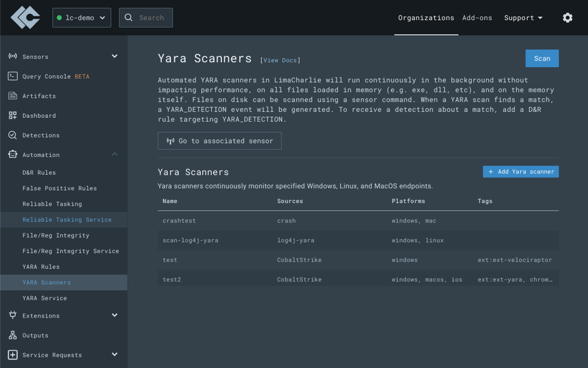This screenshot has width=588, height=368.
Task: Open the Support dropdown menu
Action: 523,18
